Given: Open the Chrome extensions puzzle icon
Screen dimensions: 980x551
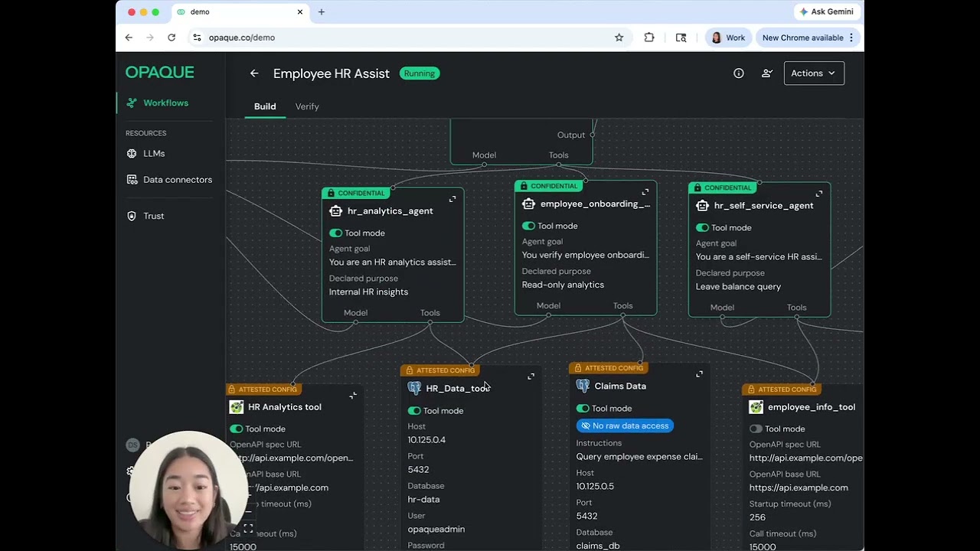Looking at the screenshot, I should coord(649,37).
